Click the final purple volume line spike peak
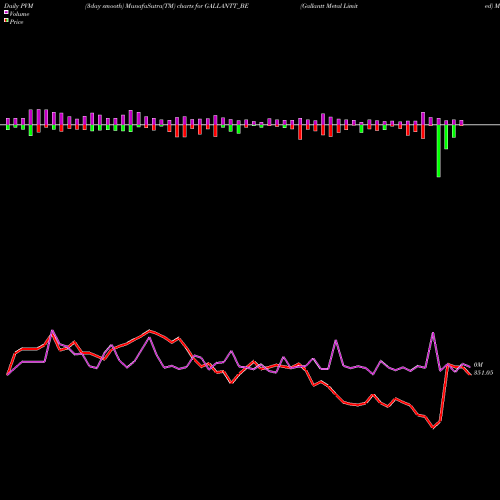500x500 pixels. (433, 333)
